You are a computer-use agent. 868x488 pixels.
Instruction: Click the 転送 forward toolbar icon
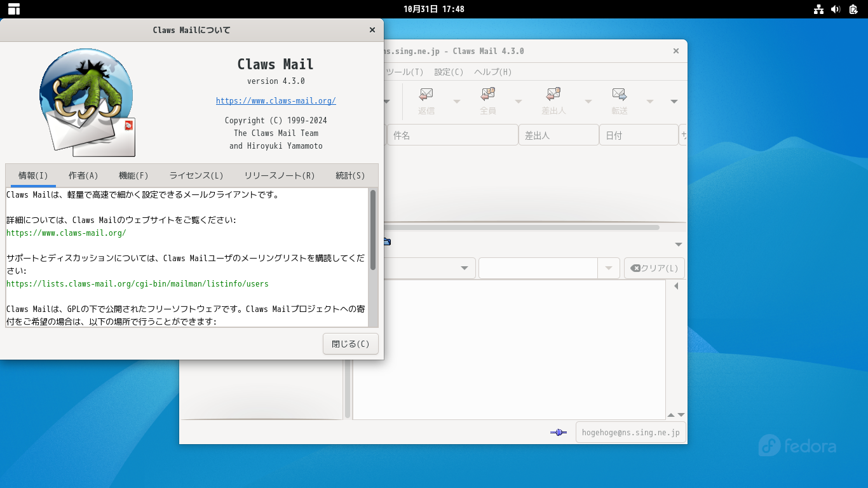[620, 95]
